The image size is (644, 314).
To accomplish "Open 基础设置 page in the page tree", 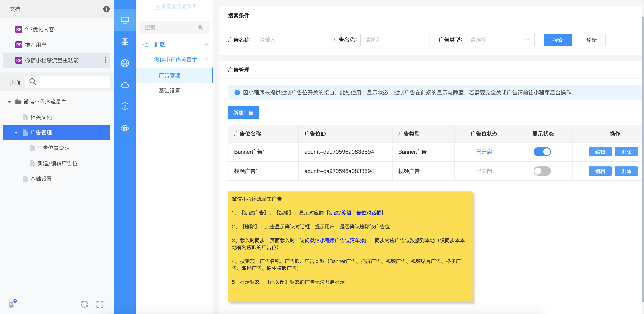I will pos(41,179).
